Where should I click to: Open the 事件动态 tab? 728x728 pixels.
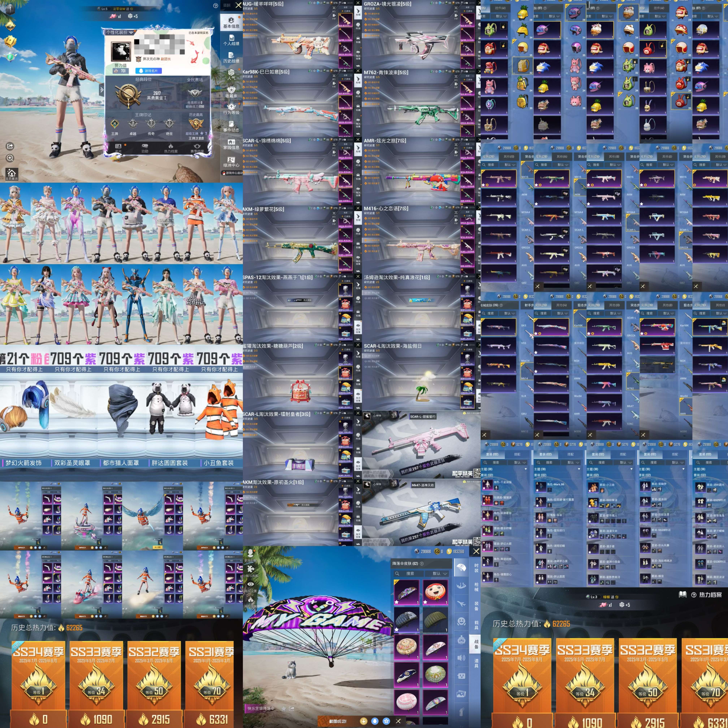coord(231,127)
